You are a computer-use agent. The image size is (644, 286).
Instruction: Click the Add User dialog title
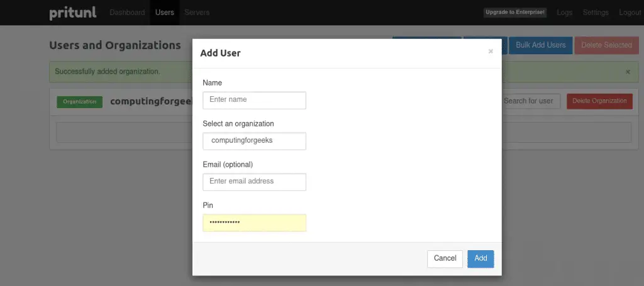[x=220, y=53]
